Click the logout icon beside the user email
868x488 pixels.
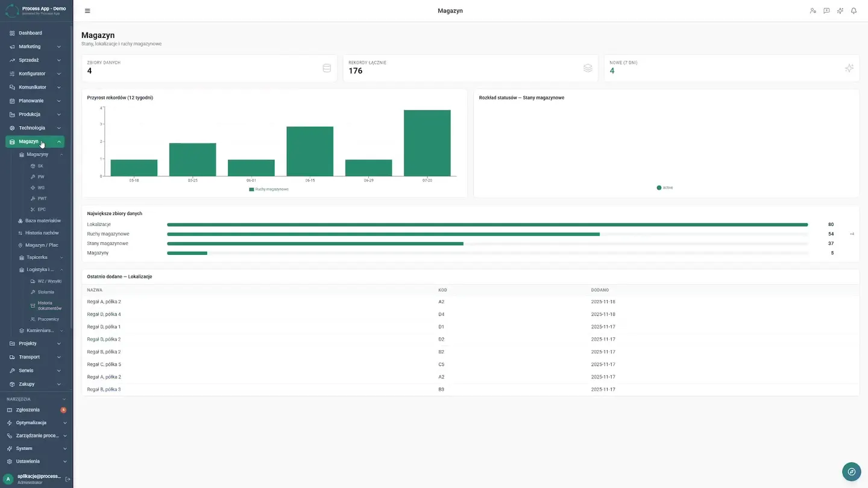(x=68, y=479)
